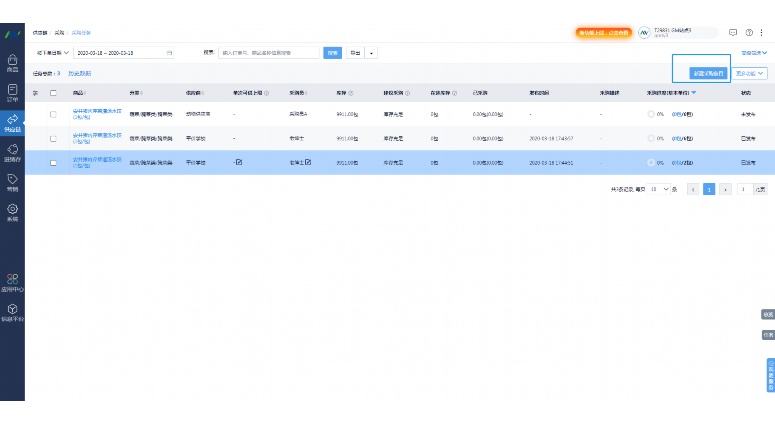Click the export button beside search
Screen dimensions: 775x424
[x=355, y=53]
